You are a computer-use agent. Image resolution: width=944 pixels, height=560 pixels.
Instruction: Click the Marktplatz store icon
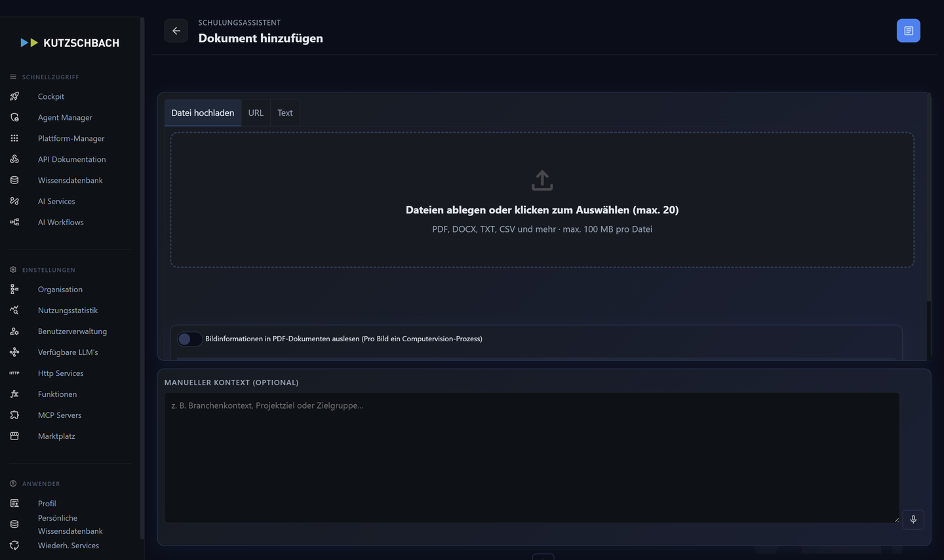pos(14,436)
